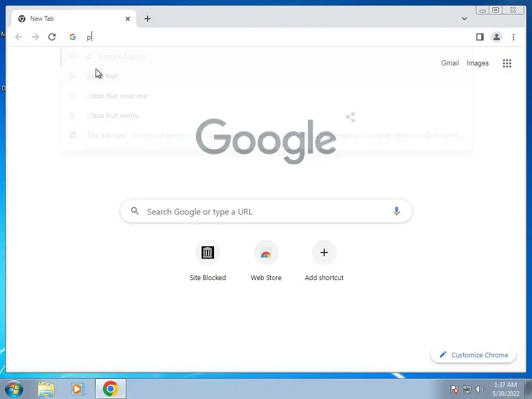Open the Action Center flag tray icon
Viewport: 532px width, 399px height.
coord(455,389)
